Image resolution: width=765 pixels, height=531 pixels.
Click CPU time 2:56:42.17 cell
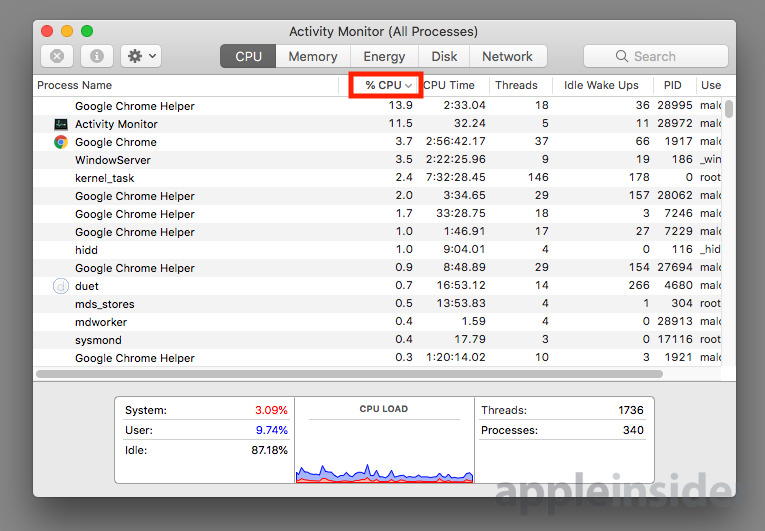tap(456, 142)
